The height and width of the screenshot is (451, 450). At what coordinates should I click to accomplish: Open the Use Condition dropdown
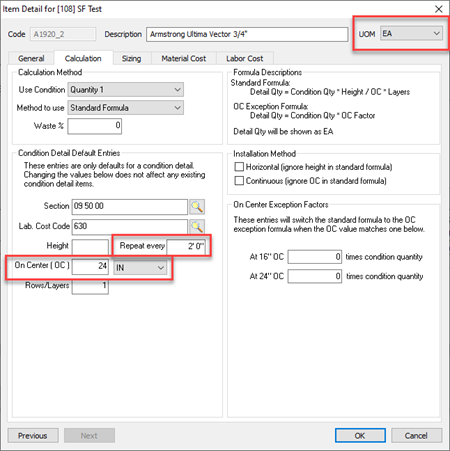pyautogui.click(x=126, y=90)
